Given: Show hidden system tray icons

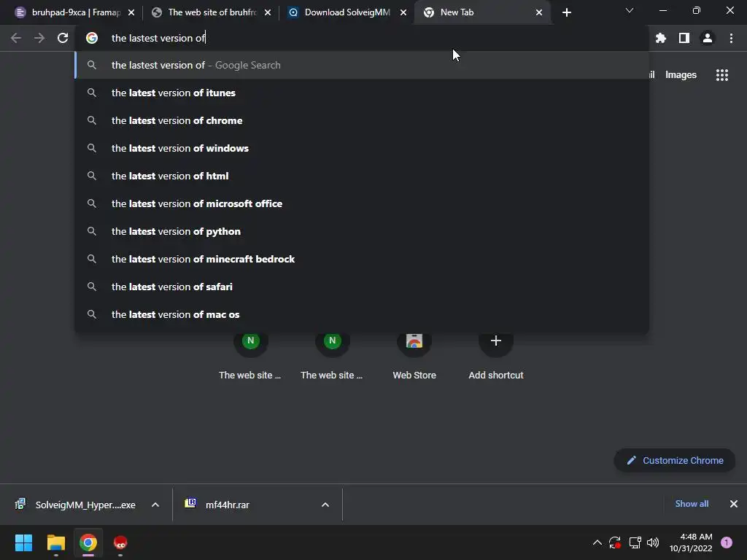Looking at the screenshot, I should (x=597, y=542).
